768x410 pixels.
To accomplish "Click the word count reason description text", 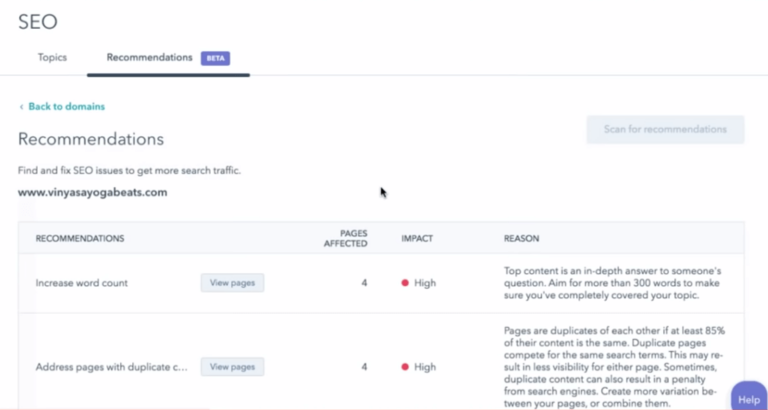I will [617, 283].
